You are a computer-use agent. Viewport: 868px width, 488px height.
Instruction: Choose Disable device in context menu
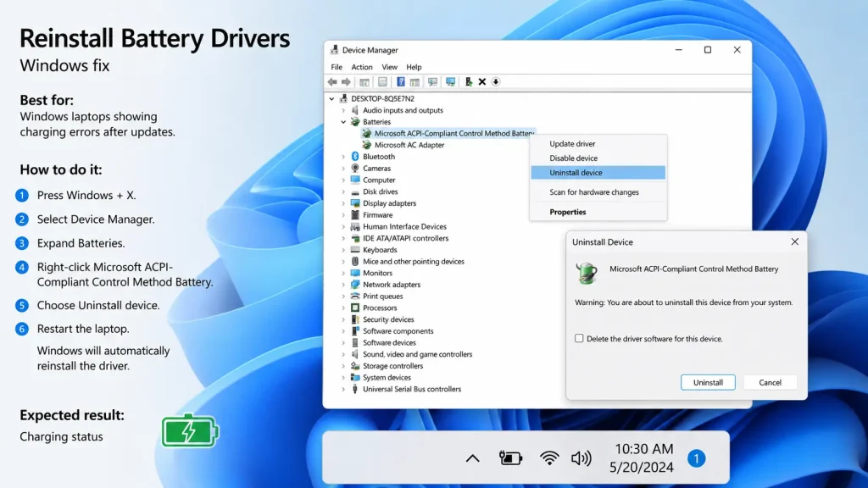pos(598,158)
